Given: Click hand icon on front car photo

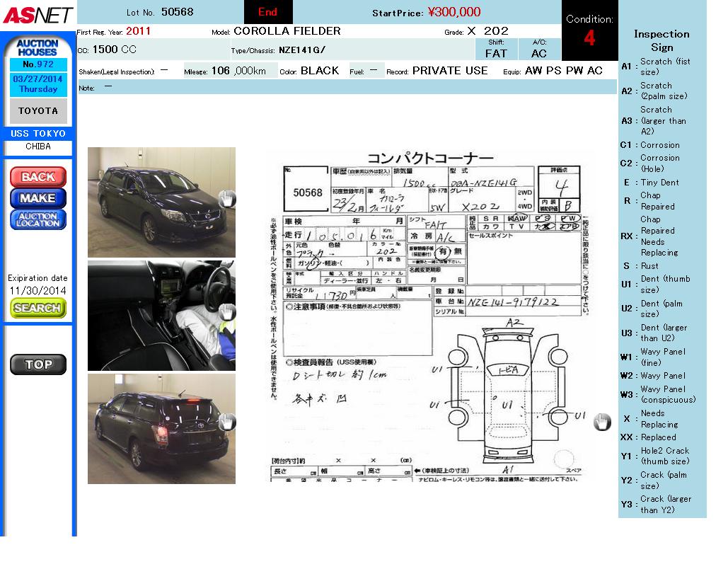Looking at the screenshot, I should click(x=226, y=199).
